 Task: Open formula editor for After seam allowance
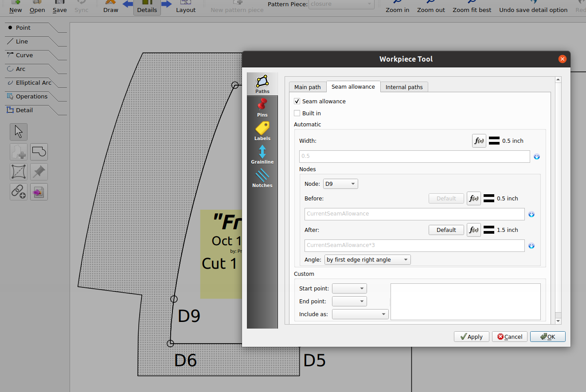474,230
